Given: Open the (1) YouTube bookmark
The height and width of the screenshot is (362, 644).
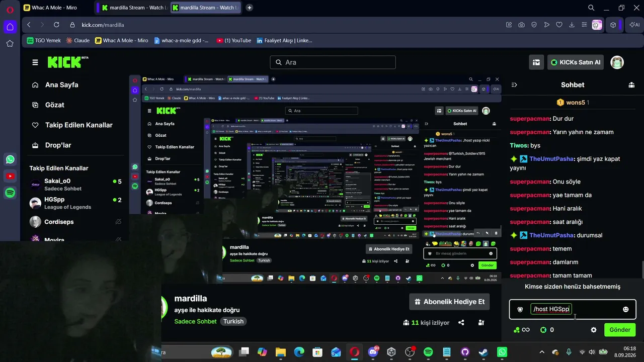Looking at the screenshot, I should 234,40.
